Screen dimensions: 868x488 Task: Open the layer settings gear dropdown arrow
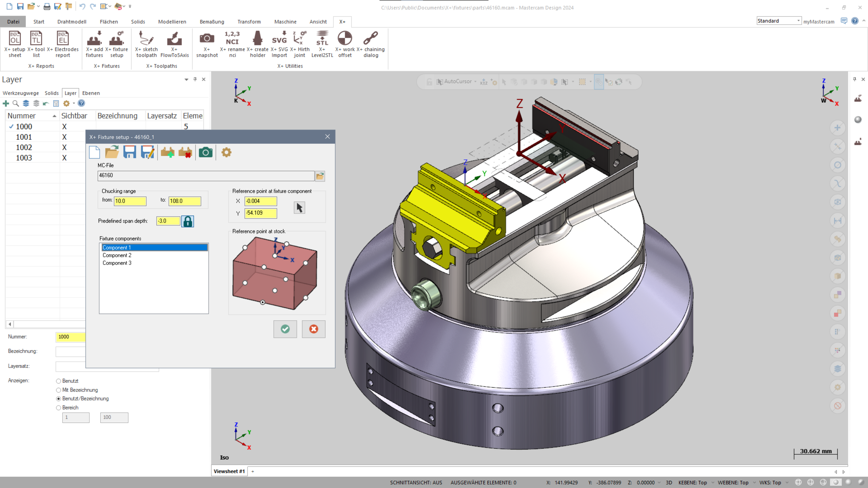click(x=74, y=103)
